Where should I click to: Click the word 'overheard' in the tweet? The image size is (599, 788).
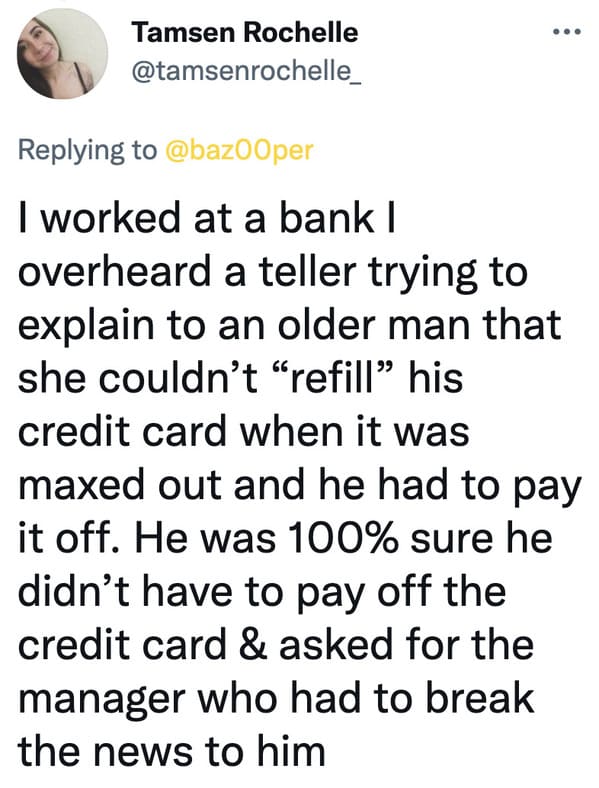point(115,271)
